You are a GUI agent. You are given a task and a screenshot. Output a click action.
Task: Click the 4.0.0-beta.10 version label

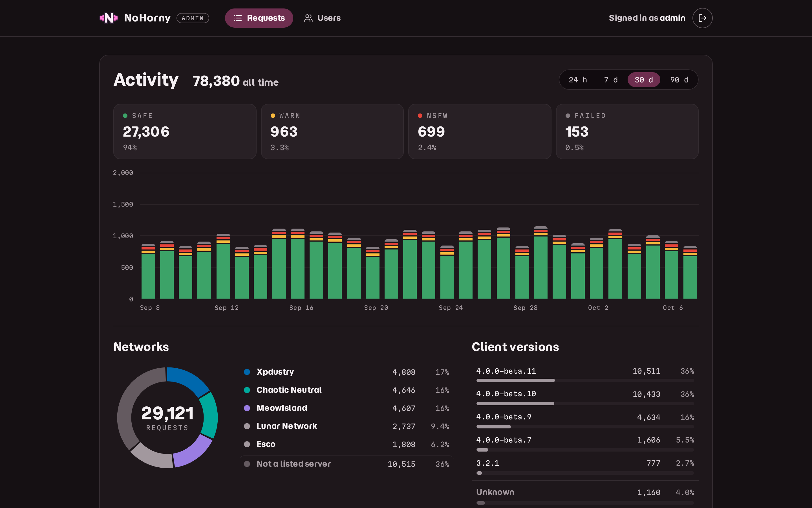pyautogui.click(x=506, y=394)
